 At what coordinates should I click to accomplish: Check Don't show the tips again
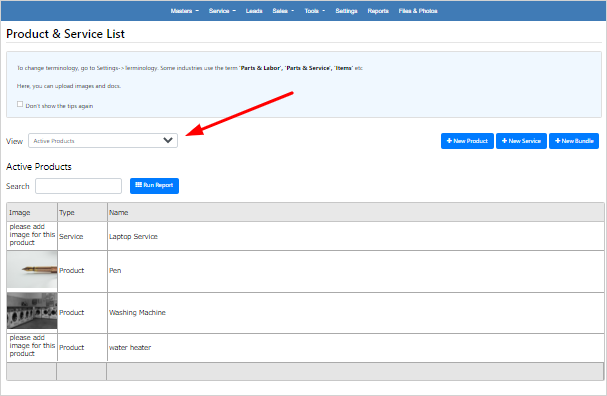(x=20, y=104)
